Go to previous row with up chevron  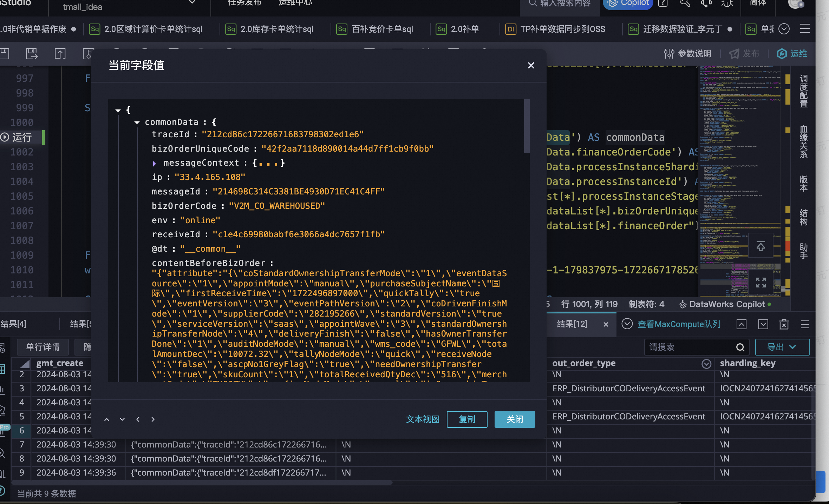click(107, 419)
